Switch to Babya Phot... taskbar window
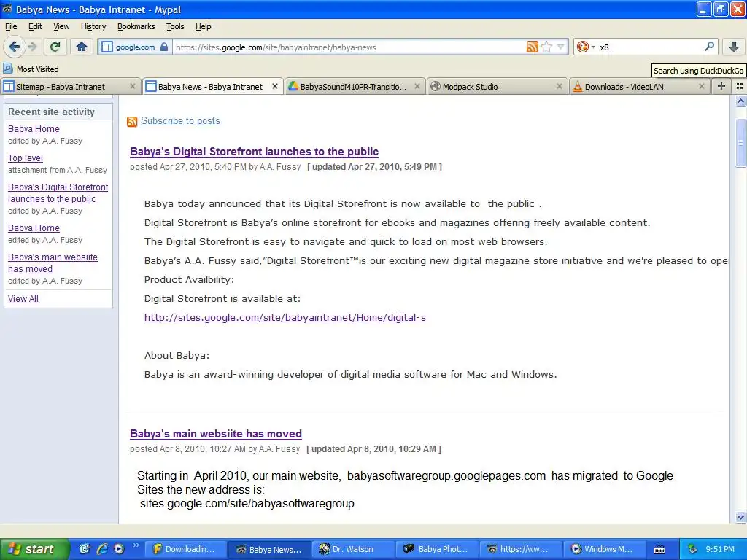747x560 pixels. [437, 549]
